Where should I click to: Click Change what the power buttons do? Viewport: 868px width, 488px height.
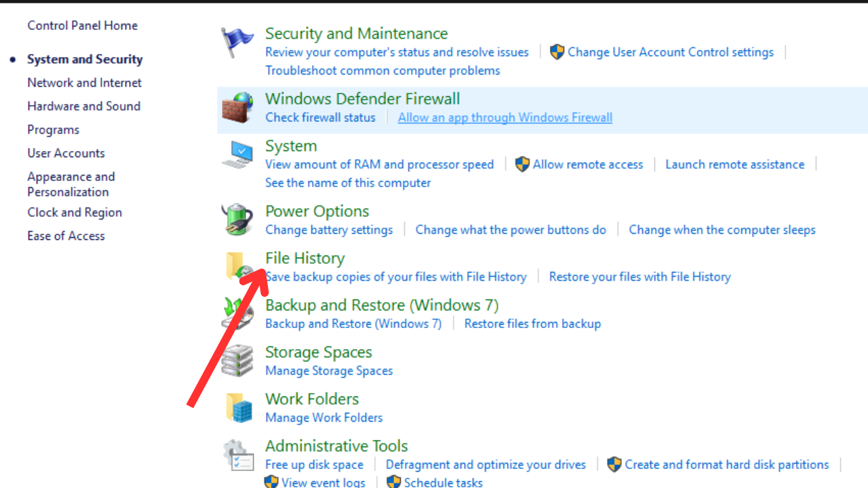coord(511,230)
